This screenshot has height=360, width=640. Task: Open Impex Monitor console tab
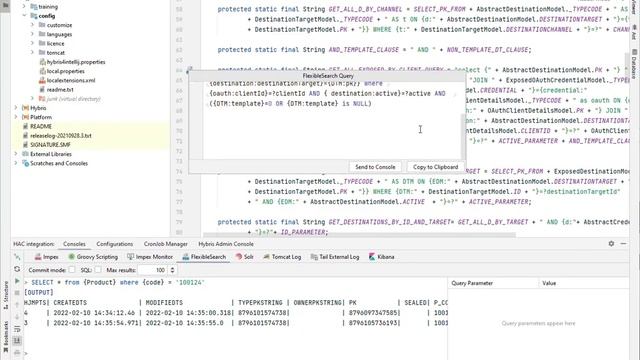(x=150, y=257)
